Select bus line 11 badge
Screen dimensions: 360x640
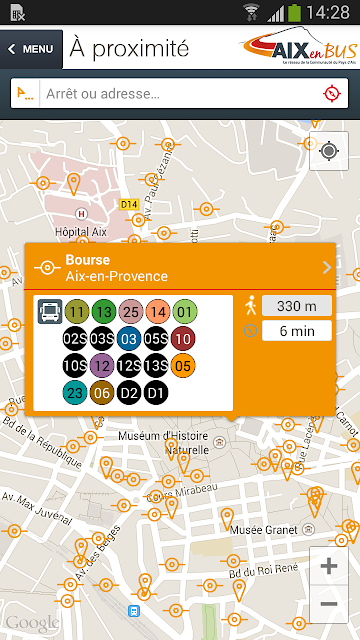77,312
